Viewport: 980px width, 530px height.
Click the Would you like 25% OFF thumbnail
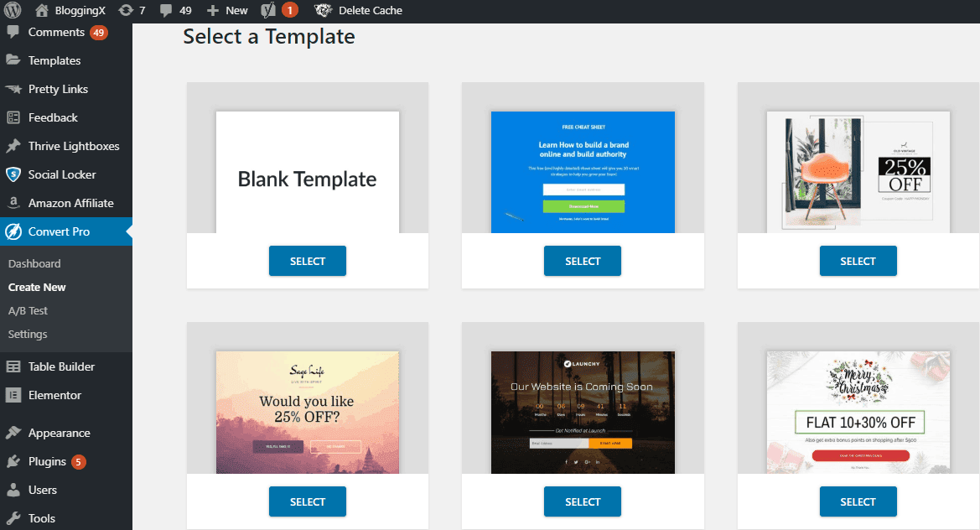point(308,413)
